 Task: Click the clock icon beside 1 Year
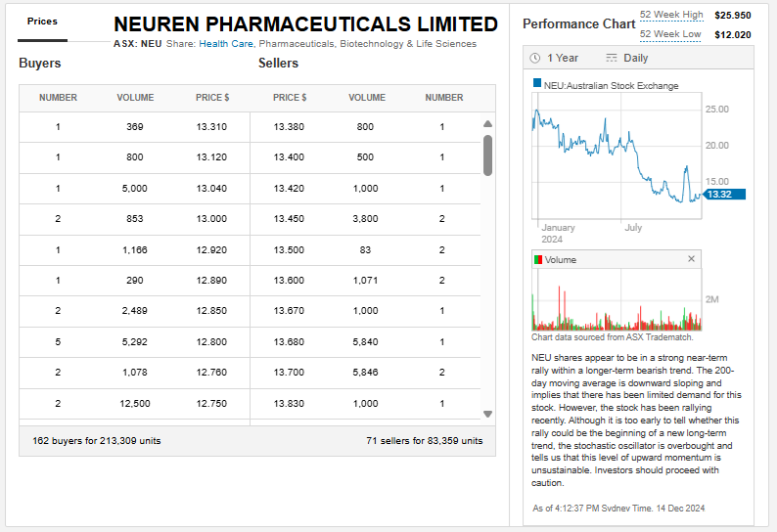coord(535,59)
